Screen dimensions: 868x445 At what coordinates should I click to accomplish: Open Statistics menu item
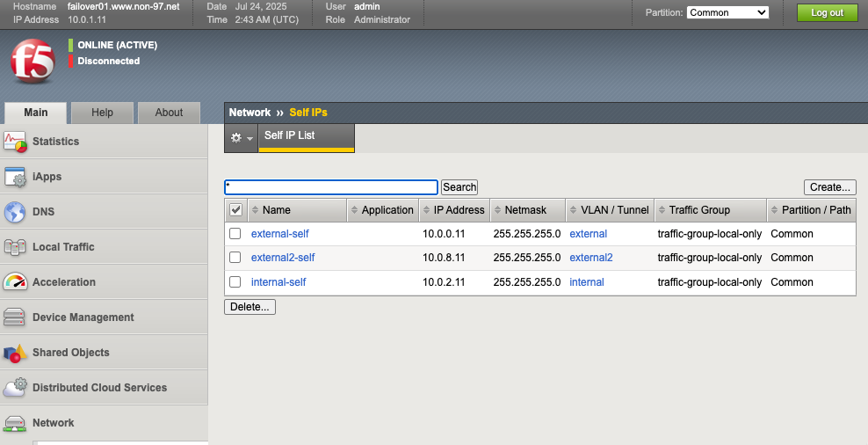[104, 142]
